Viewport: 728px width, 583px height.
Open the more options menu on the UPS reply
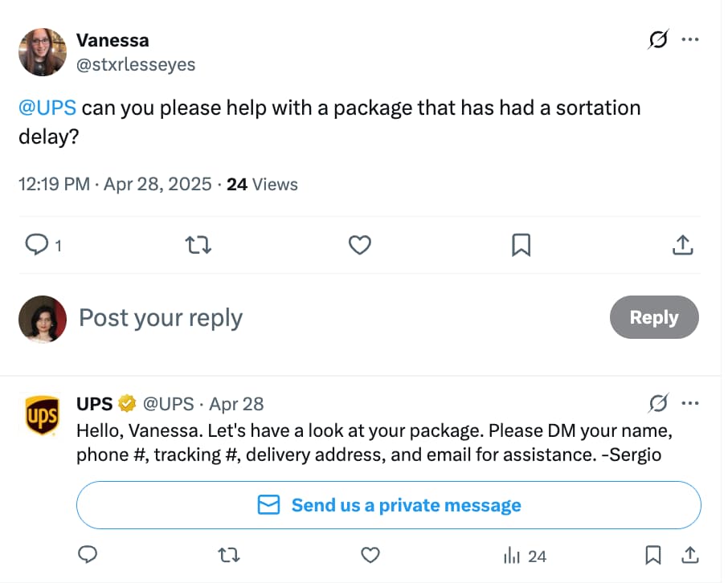690,402
